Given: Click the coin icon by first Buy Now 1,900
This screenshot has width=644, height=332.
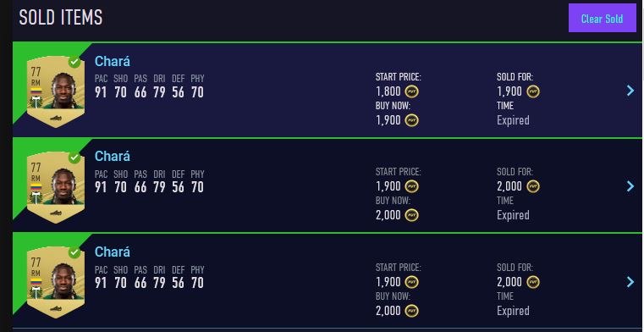Looking at the screenshot, I should tap(411, 120).
